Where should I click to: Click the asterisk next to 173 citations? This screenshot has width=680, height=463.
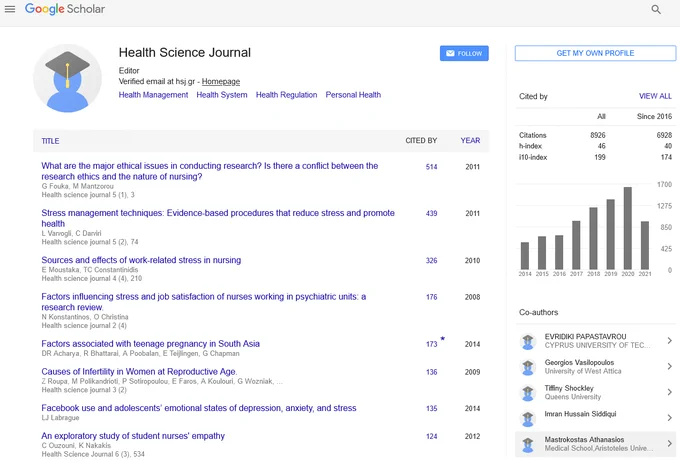coord(442,339)
